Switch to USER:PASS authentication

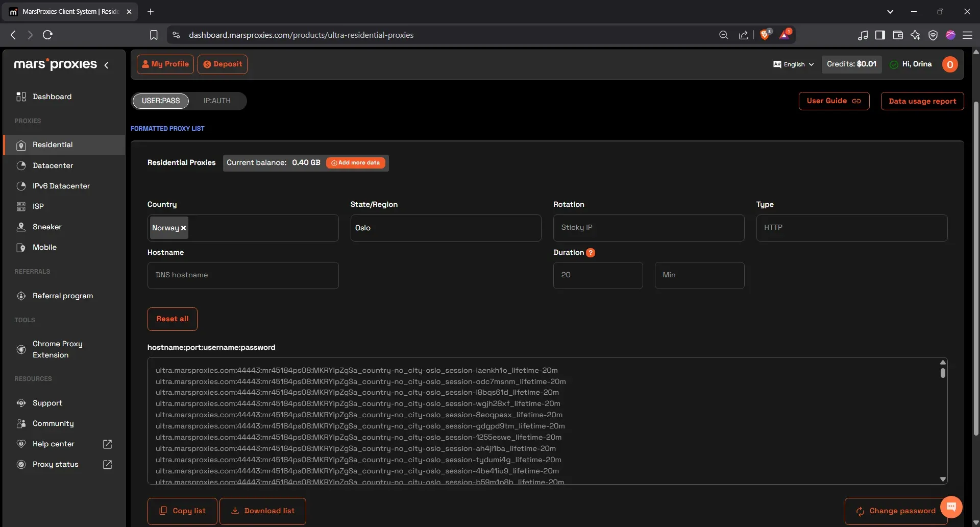tap(161, 101)
